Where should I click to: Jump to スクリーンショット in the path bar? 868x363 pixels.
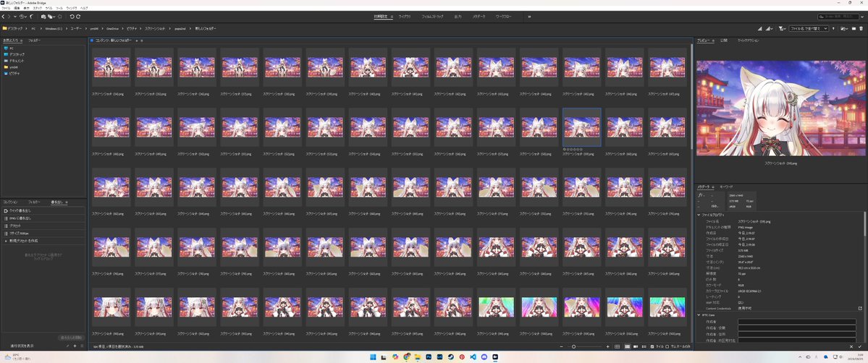[155, 28]
